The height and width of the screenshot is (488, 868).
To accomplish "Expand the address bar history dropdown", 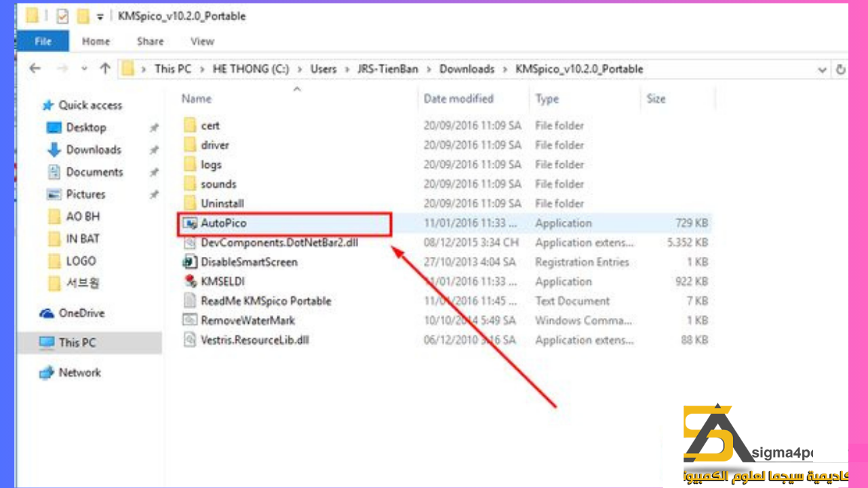I will click(823, 70).
